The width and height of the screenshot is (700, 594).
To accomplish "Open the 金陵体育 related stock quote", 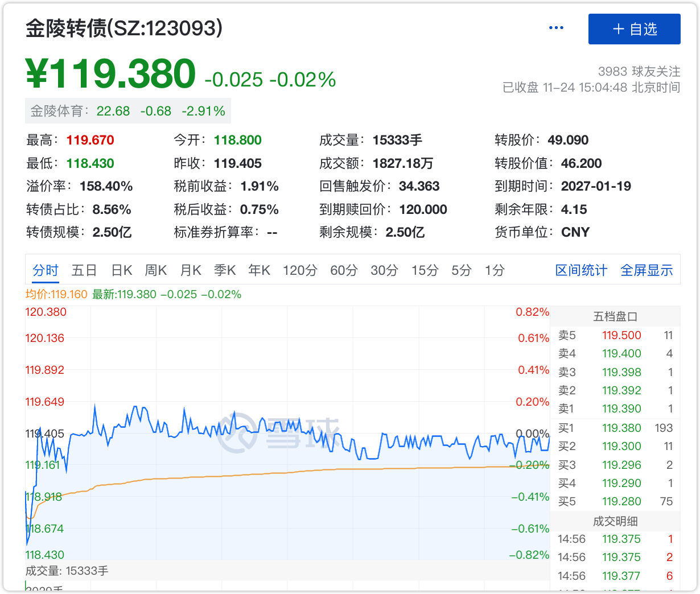I will pos(128,111).
